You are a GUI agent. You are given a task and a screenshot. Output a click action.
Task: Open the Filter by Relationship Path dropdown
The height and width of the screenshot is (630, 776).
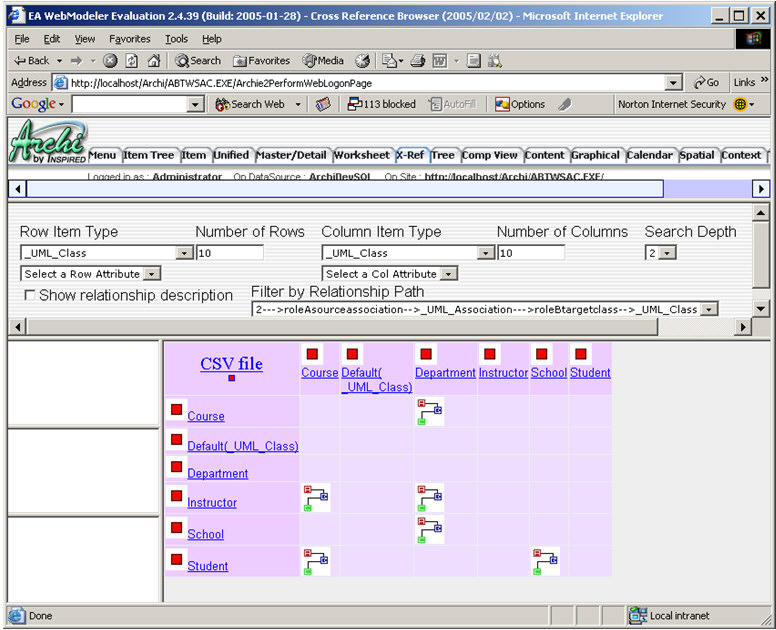point(709,310)
